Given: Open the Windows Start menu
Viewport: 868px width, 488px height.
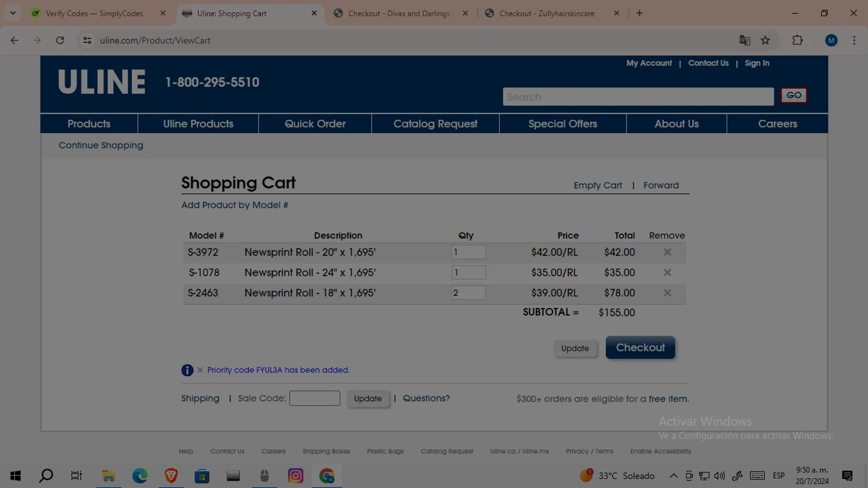Looking at the screenshot, I should click(16, 476).
